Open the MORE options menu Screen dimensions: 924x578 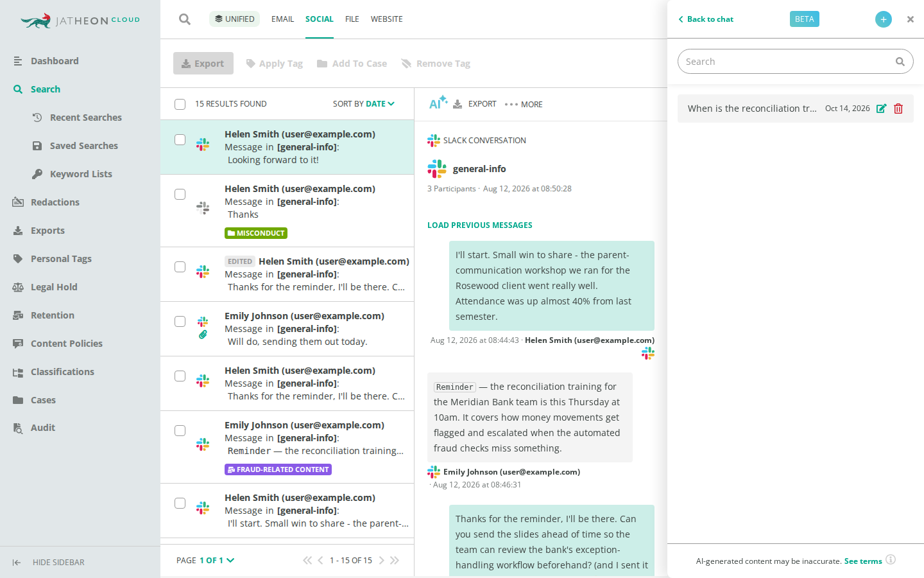tap(524, 104)
